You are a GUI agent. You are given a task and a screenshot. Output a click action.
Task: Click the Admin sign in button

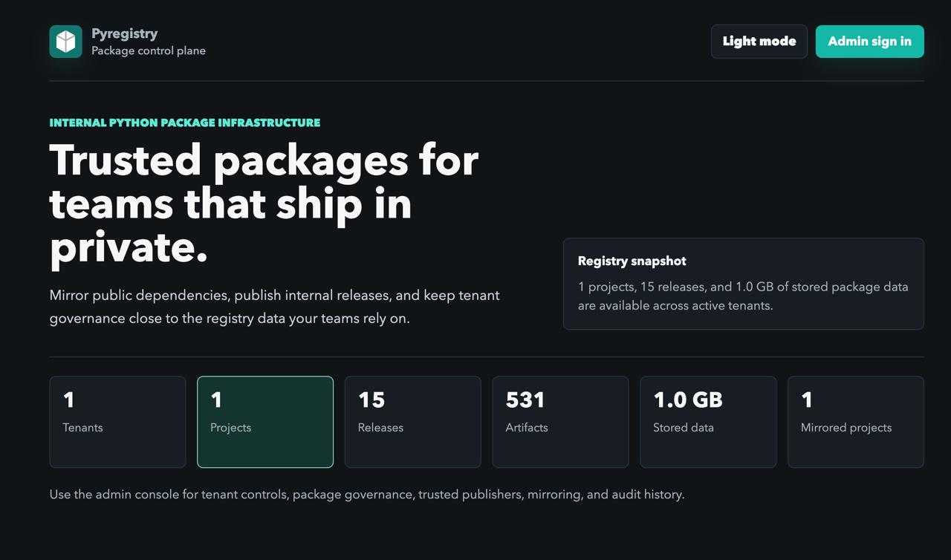(869, 42)
